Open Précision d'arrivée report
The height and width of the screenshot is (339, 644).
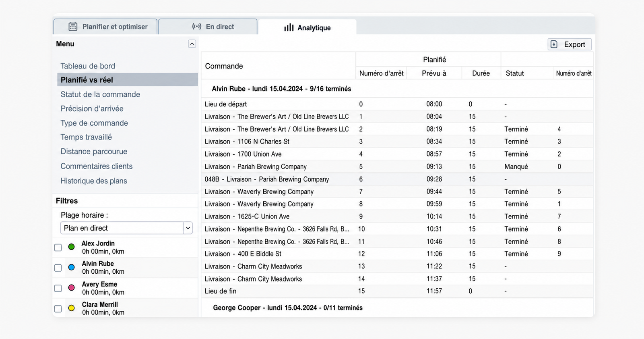point(92,109)
